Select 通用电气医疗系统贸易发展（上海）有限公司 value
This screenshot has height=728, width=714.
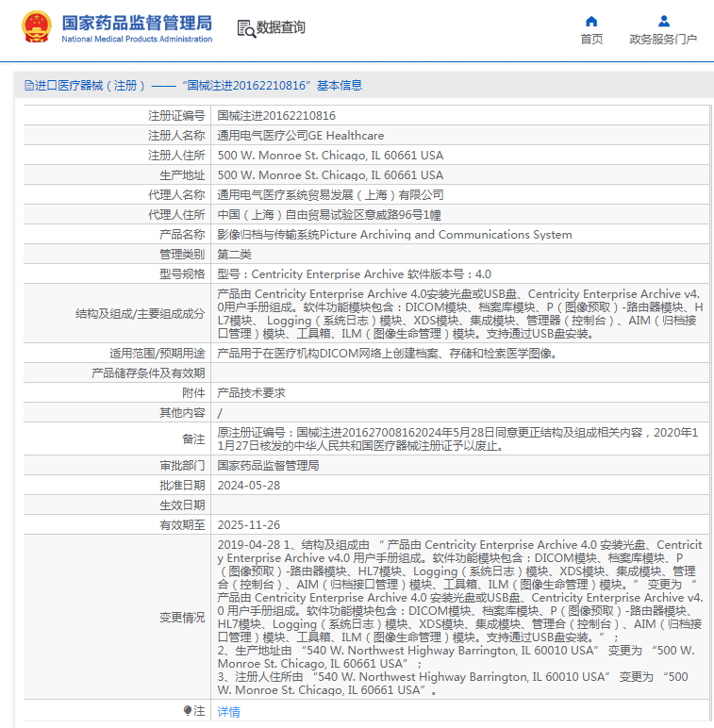(x=330, y=195)
